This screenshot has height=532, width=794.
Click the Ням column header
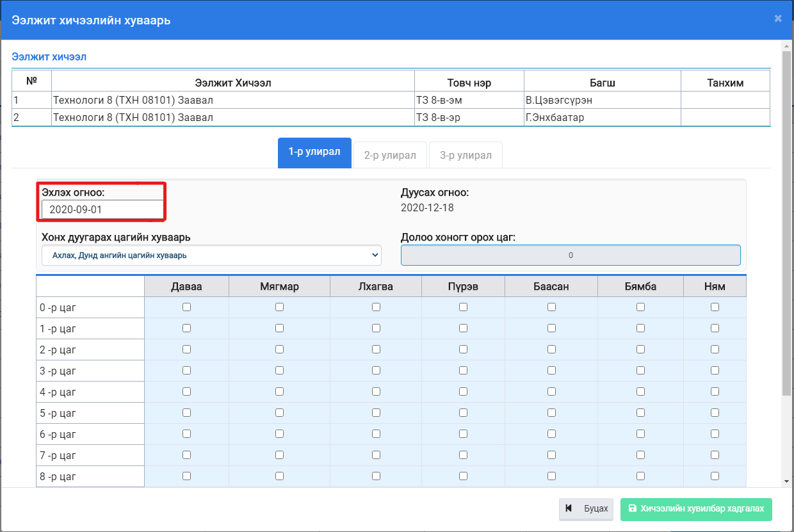click(x=715, y=286)
